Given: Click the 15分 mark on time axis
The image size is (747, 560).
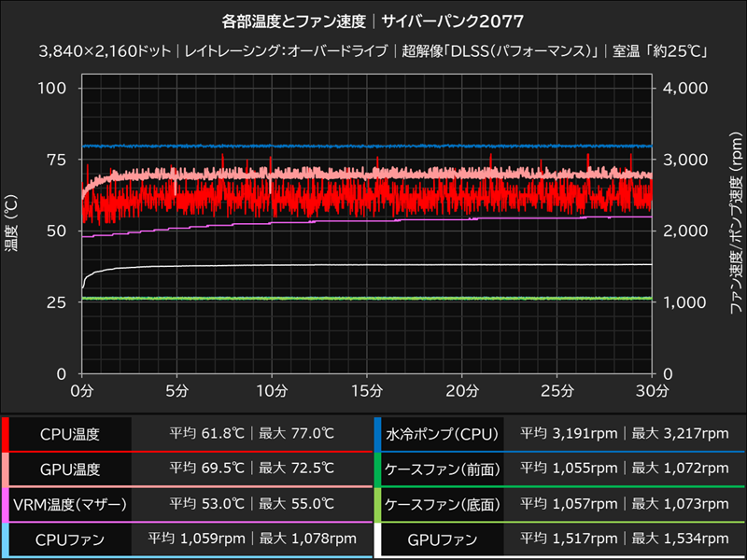Looking at the screenshot, I should tap(366, 392).
